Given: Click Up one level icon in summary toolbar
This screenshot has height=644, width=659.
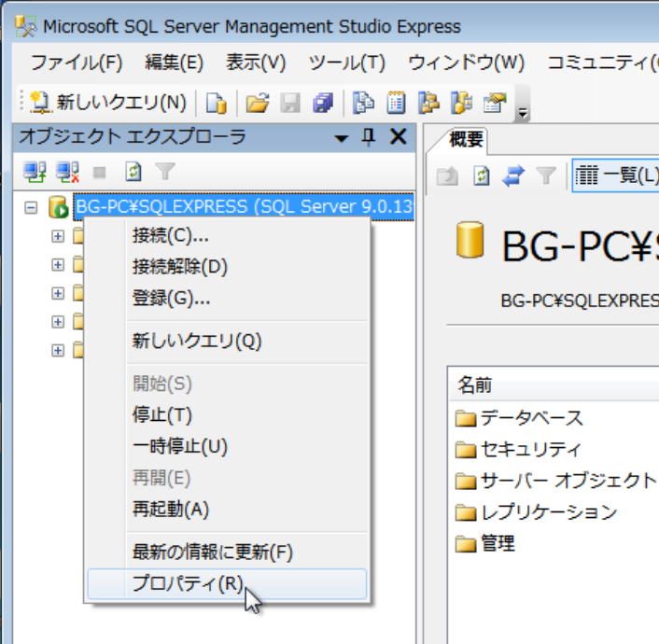Looking at the screenshot, I should point(447,175).
